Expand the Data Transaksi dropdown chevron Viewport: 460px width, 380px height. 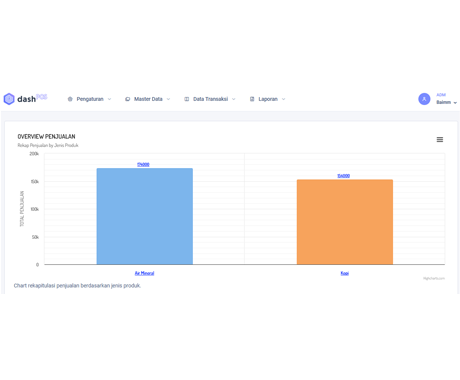pos(234,99)
